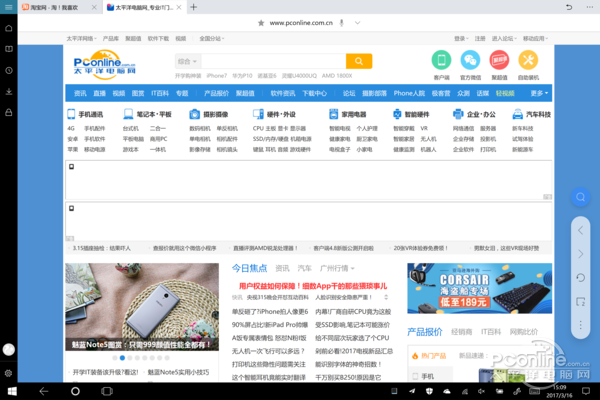Open the downloads icon in sidebar
600x400 pixels.
pyautogui.click(x=8, y=91)
